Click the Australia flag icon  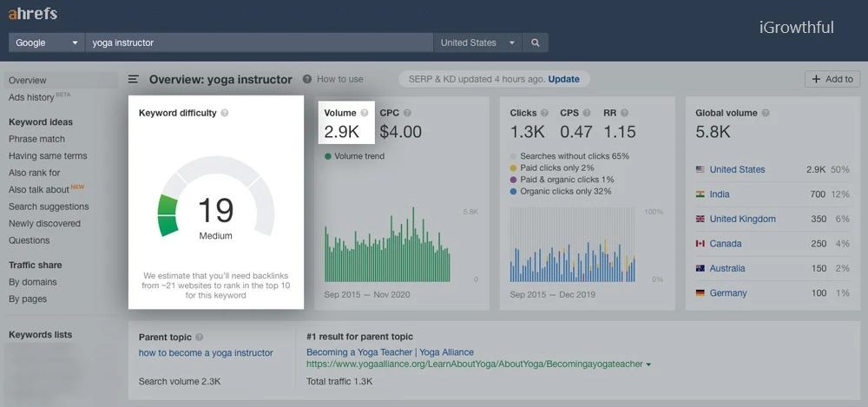700,268
